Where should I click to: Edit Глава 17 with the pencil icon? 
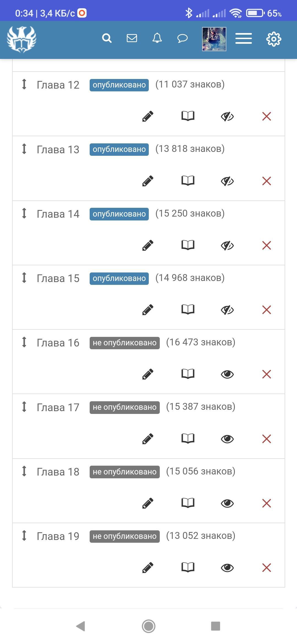(148, 439)
